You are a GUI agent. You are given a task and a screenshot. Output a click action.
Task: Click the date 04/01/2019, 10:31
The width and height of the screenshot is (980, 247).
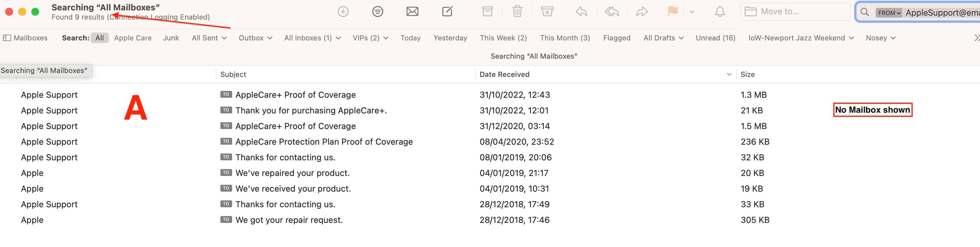click(x=514, y=188)
